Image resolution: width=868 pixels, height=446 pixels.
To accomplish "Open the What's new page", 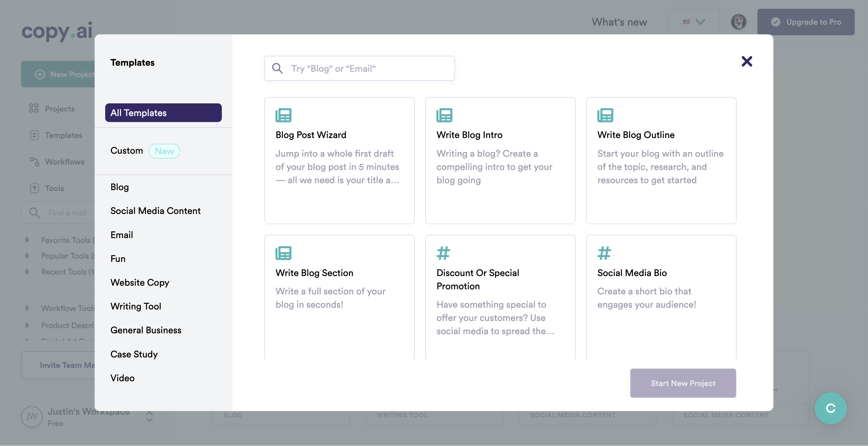I will [x=619, y=22].
